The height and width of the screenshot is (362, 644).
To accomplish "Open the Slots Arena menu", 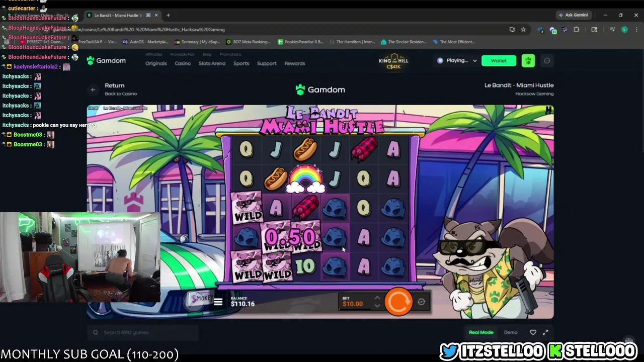I will (212, 63).
